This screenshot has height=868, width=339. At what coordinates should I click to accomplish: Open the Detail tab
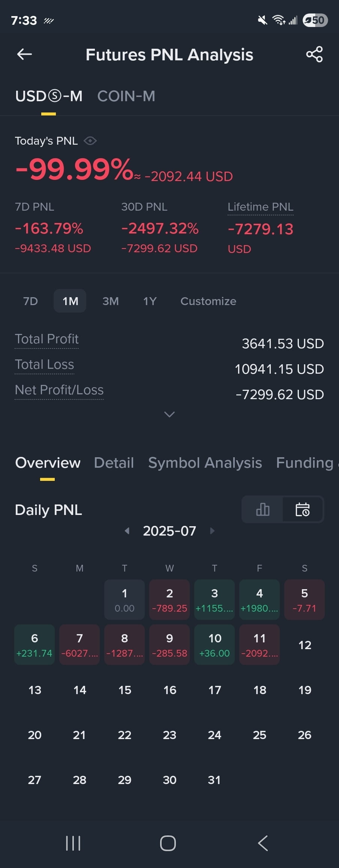point(114,463)
